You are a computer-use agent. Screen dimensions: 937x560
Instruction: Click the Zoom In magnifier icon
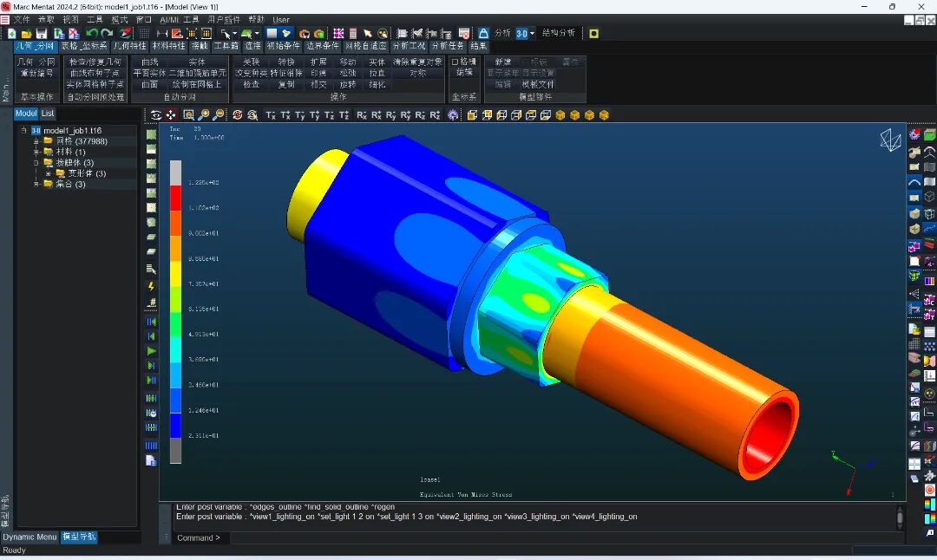(x=204, y=114)
